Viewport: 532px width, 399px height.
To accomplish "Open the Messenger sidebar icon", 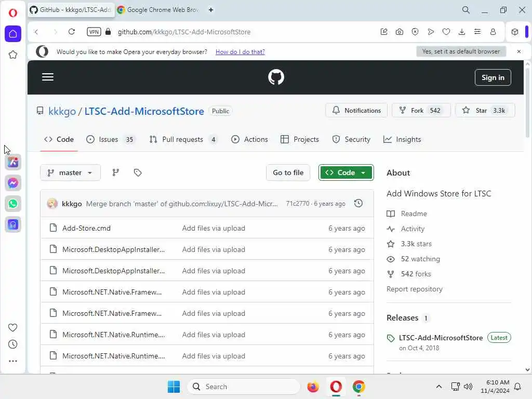I will [x=13, y=183].
